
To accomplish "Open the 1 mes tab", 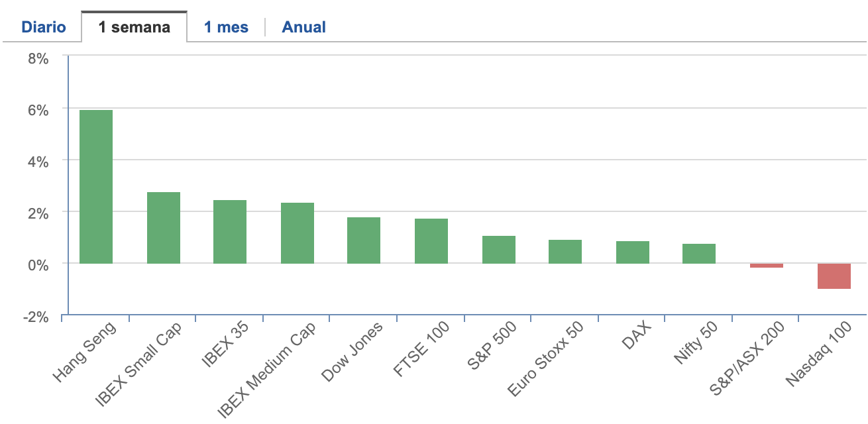I will 226,27.
